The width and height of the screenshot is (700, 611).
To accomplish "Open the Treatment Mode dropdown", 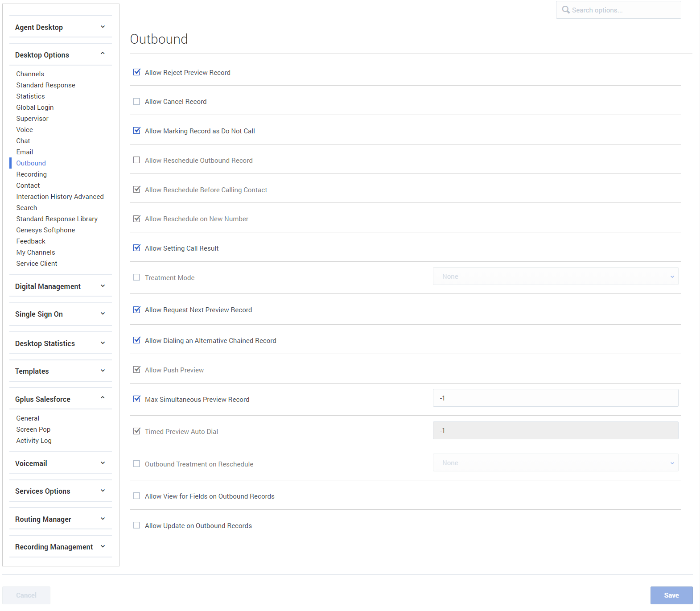I will click(555, 277).
